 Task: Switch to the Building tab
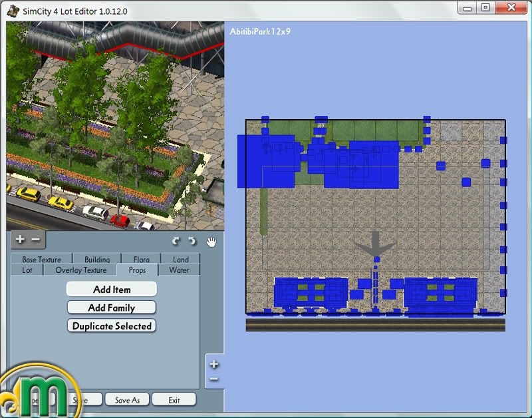click(x=97, y=260)
